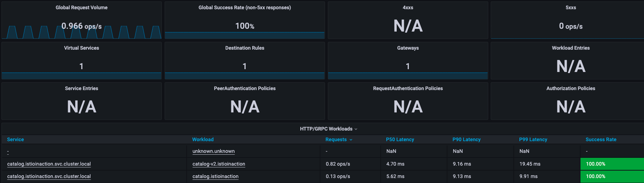Open catalog service link in the last row

(x=49, y=176)
